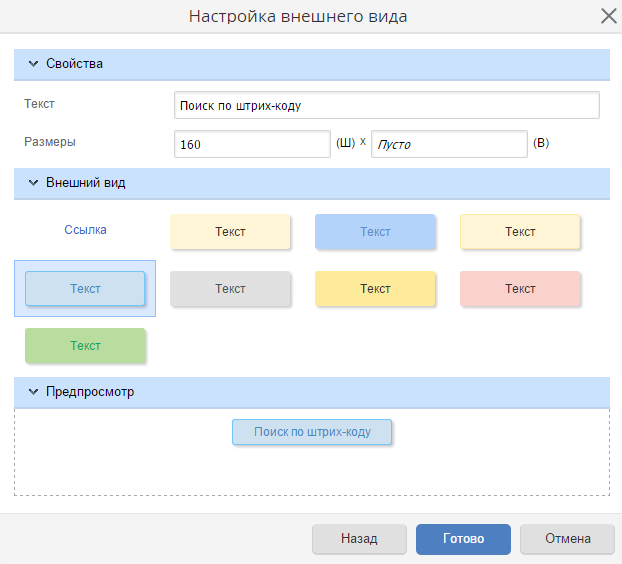The width and height of the screenshot is (622, 564).
Task: Choose the green button style
Action: point(85,345)
